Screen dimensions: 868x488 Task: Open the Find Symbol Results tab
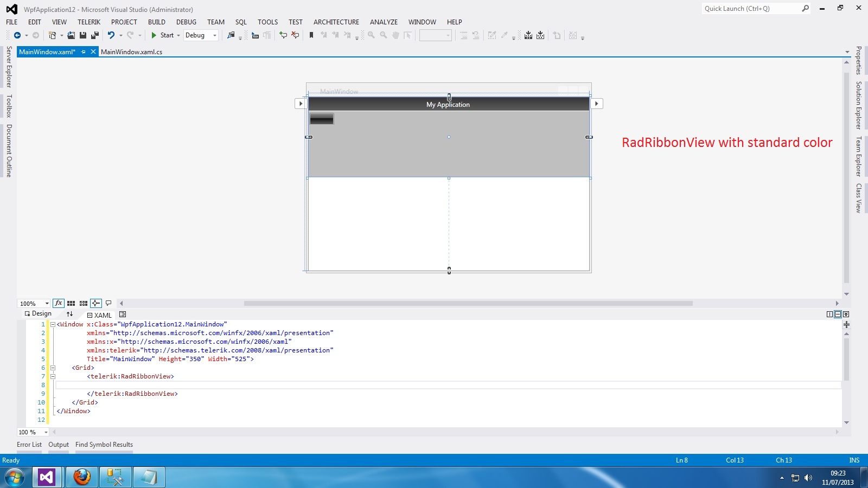tap(104, 445)
